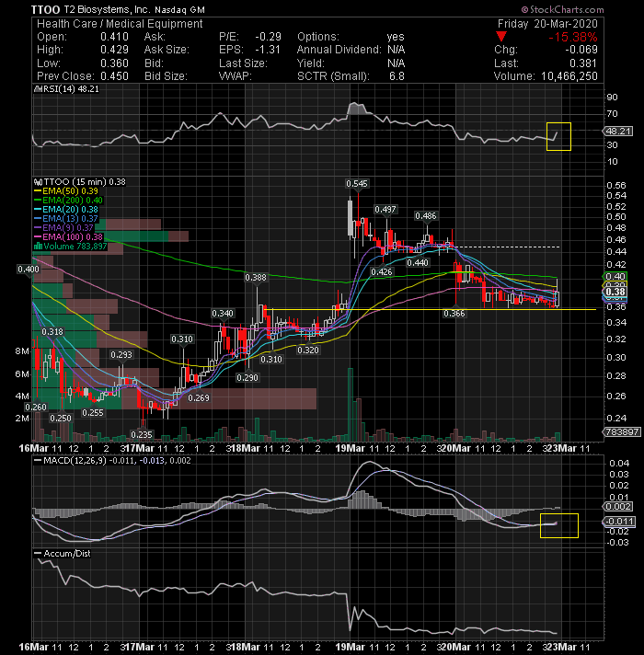Click the 0.388 price label
This screenshot has width=644, height=655.
(x=256, y=278)
